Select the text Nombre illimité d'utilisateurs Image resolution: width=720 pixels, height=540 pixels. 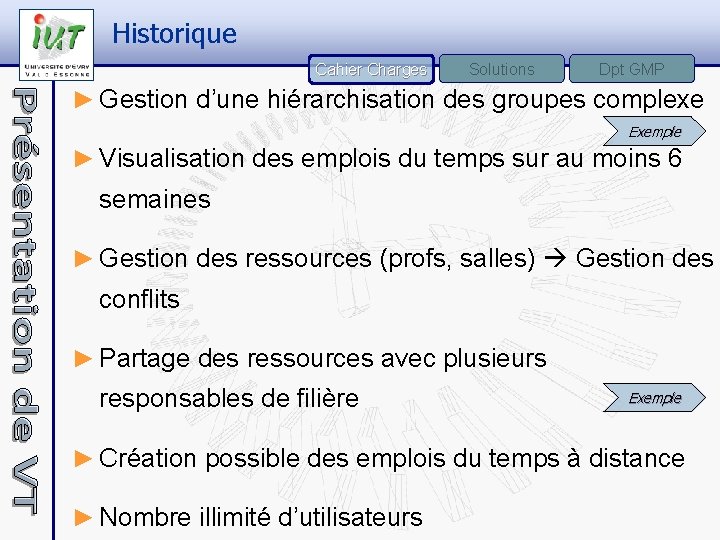261,517
